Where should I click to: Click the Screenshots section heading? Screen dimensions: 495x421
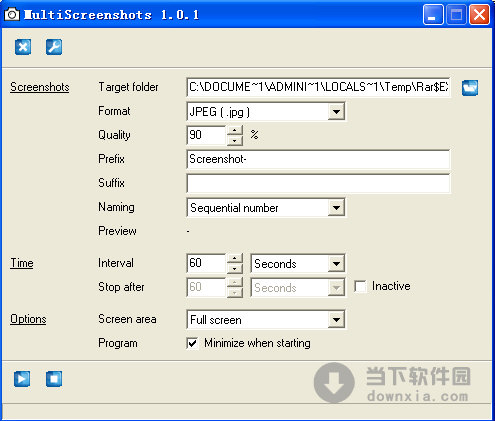pyautogui.click(x=40, y=87)
